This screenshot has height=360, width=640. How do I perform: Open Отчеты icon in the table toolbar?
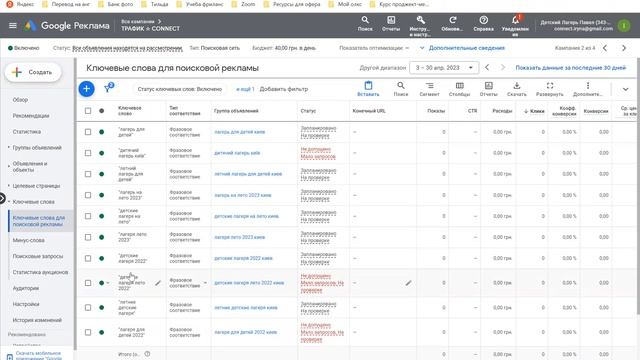tap(489, 89)
